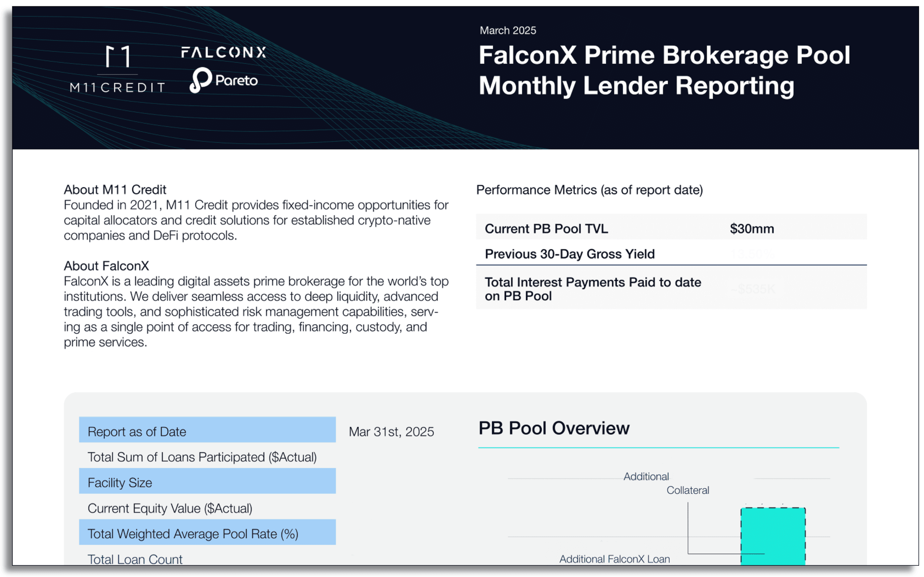Image resolution: width=924 pixels, height=577 pixels.
Task: Select the Previous 30-Day Gross Yield row
Action: pos(671,253)
